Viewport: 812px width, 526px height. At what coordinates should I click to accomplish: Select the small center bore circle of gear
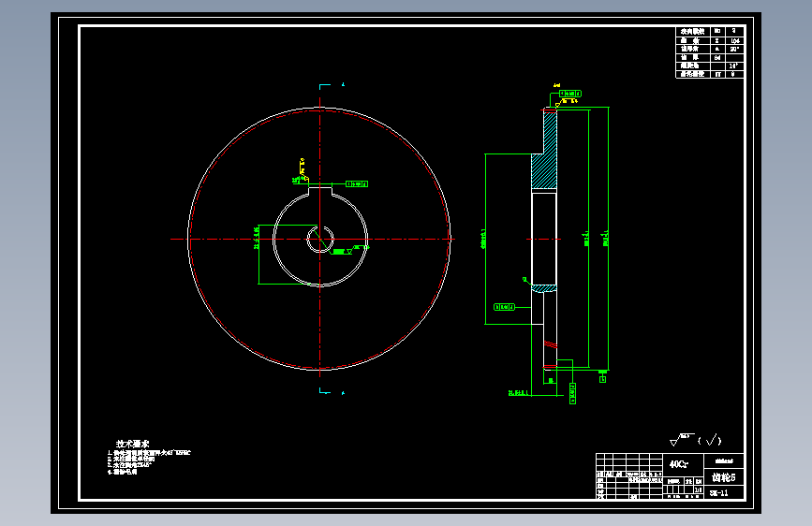(x=320, y=240)
